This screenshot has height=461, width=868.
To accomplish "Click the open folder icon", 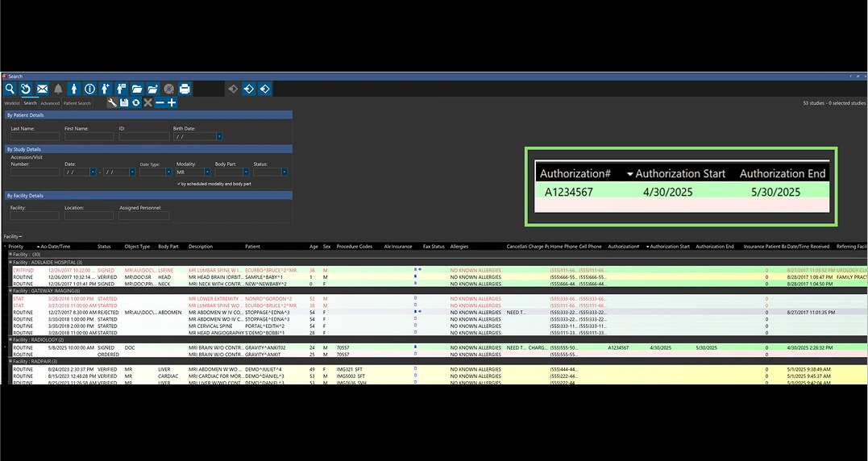I will tap(137, 89).
